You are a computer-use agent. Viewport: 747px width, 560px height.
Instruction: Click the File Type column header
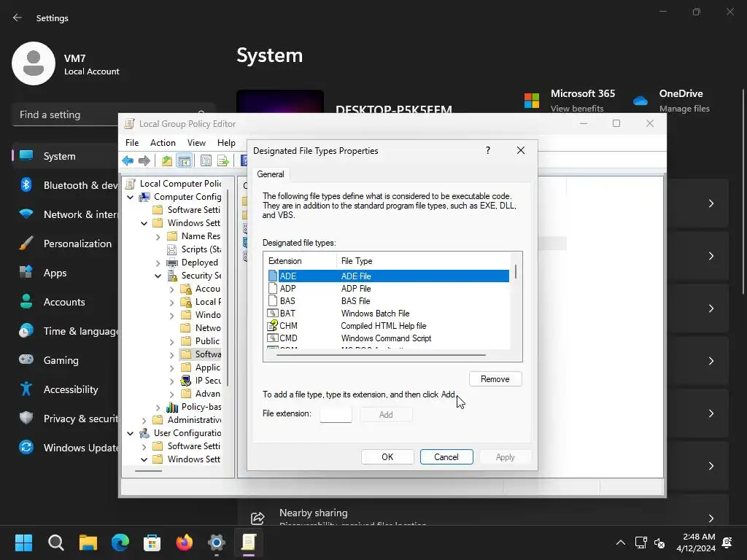424,261
